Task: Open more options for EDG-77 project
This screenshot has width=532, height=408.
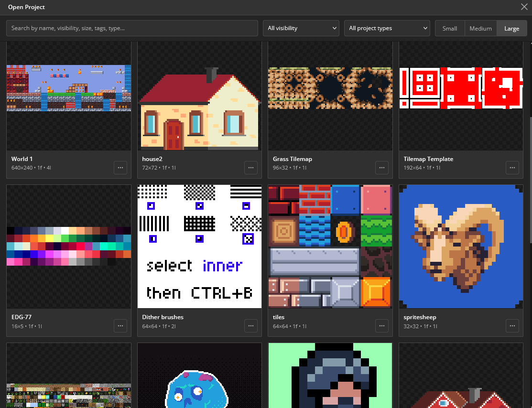Action: point(120,326)
